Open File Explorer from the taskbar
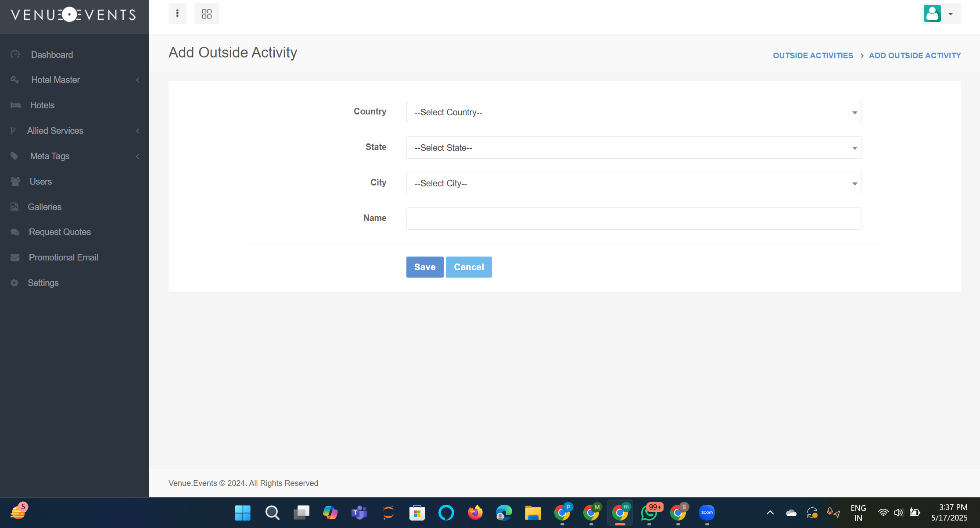Image resolution: width=980 pixels, height=528 pixels. (x=533, y=512)
